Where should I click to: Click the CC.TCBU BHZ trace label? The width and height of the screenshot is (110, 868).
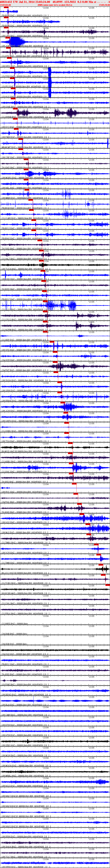tap(25, 583)
